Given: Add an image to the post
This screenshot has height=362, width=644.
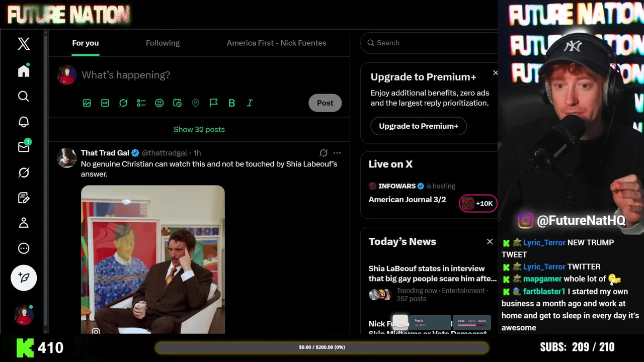Looking at the screenshot, I should coord(87,103).
